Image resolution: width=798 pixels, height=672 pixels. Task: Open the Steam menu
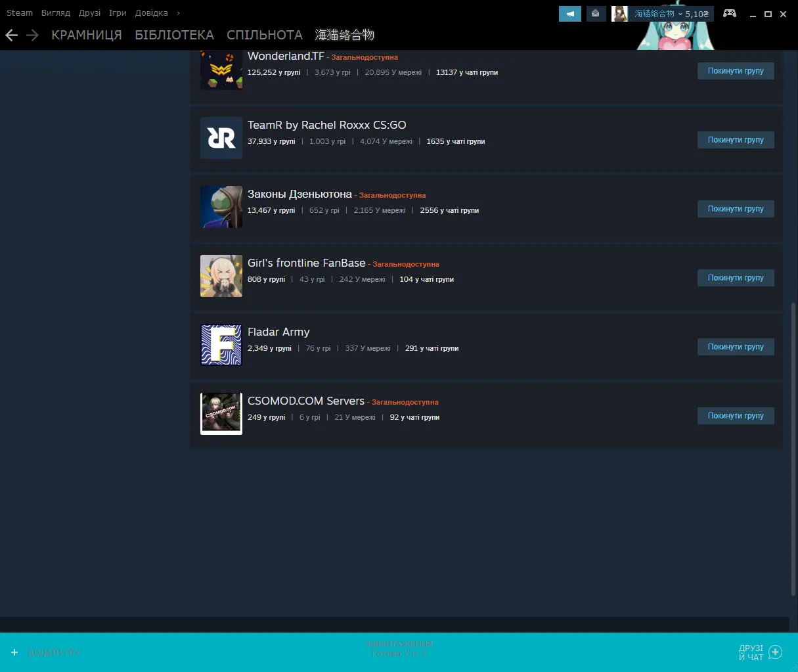click(20, 13)
